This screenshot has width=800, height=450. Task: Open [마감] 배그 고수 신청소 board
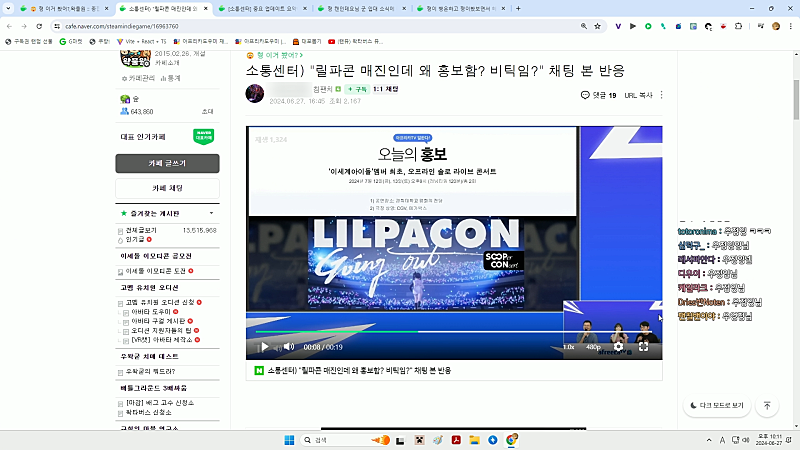[160, 403]
